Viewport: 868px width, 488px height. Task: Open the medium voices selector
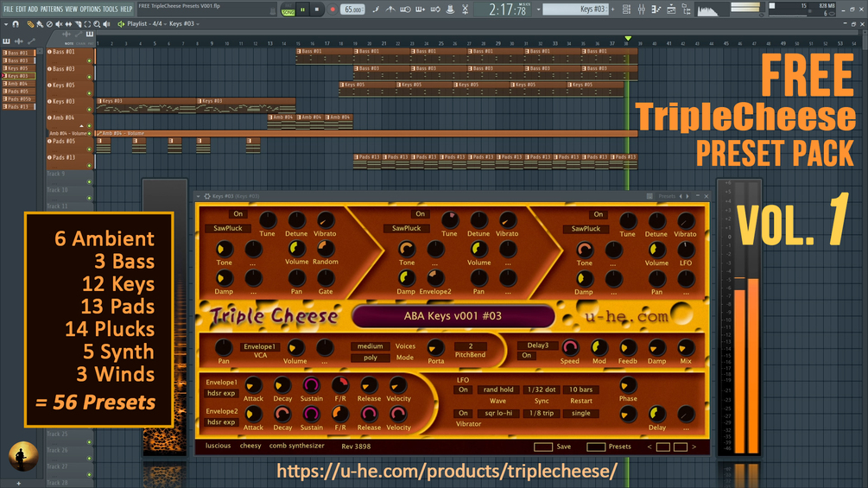(x=370, y=346)
